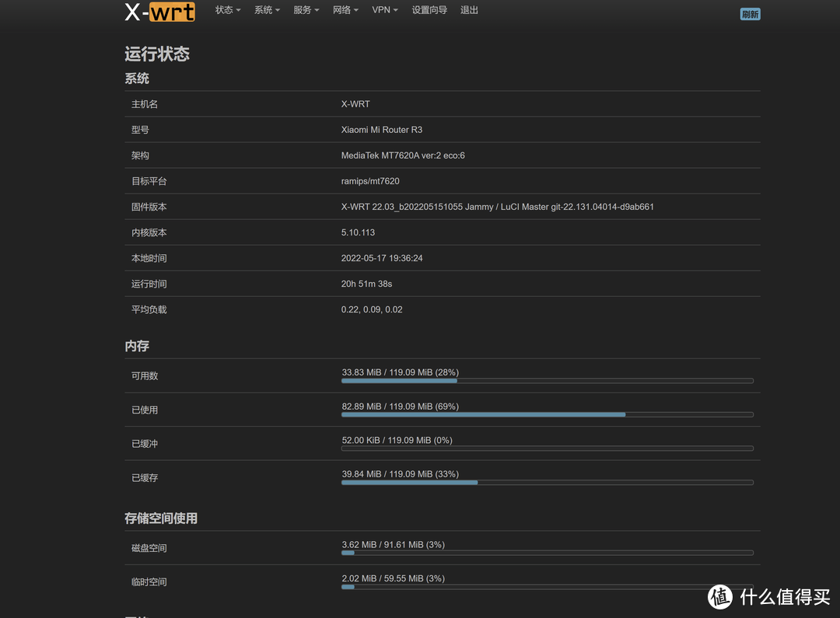Select the text 52.00 KiB / 119.09 MiB (0%)
Image resolution: width=840 pixels, height=618 pixels.
397,440
